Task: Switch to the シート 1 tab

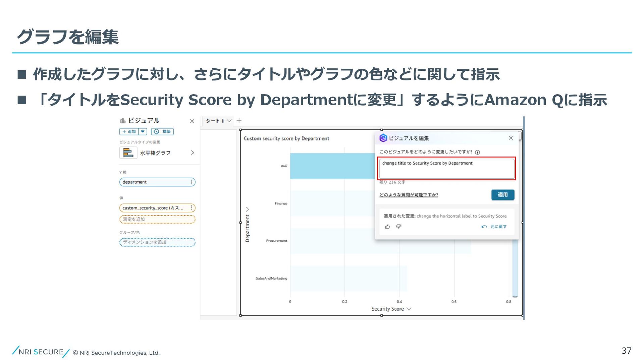Action: coord(215,121)
